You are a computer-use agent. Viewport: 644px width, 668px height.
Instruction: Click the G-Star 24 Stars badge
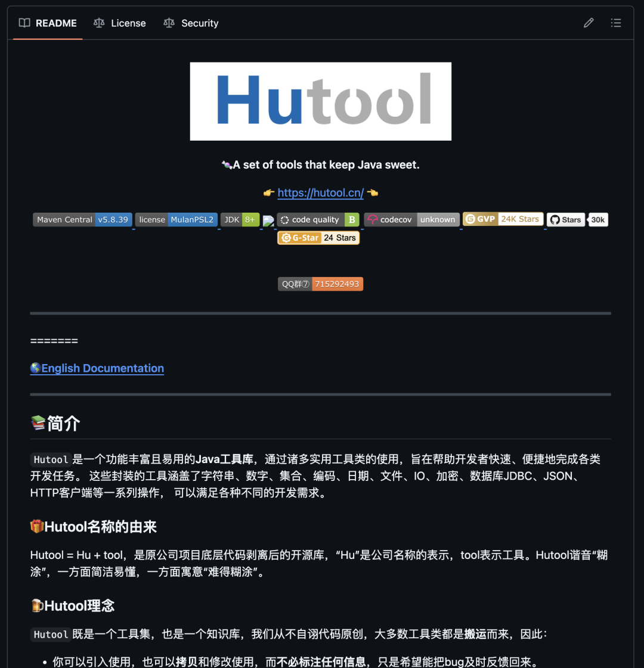[318, 238]
